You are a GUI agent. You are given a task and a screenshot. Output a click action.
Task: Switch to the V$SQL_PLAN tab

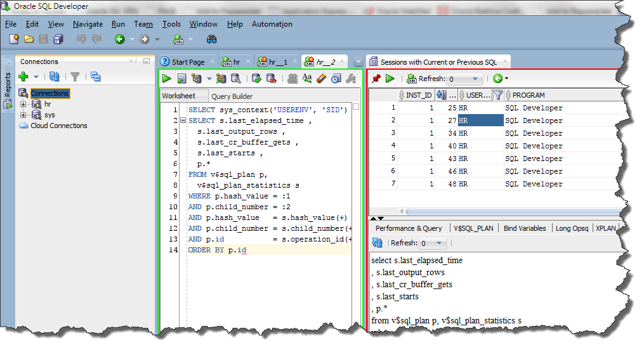(x=473, y=228)
